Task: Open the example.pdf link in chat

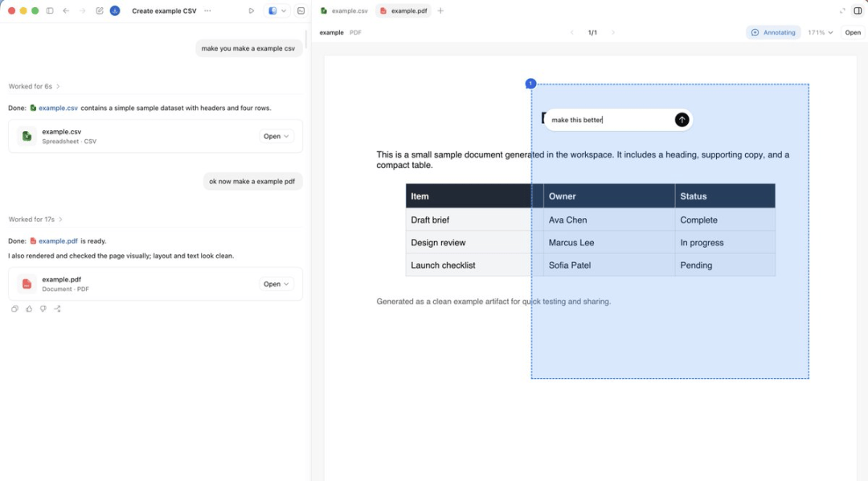Action: tap(58, 241)
